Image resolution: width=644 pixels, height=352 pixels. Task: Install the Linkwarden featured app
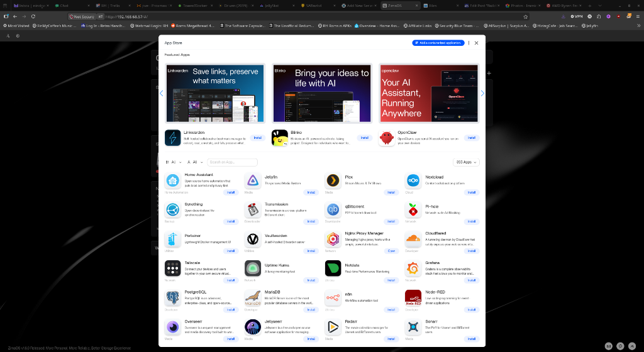(x=257, y=138)
